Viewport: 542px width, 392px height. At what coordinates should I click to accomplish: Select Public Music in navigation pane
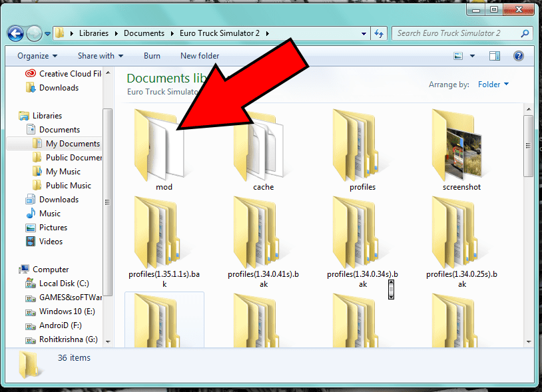tap(61, 186)
